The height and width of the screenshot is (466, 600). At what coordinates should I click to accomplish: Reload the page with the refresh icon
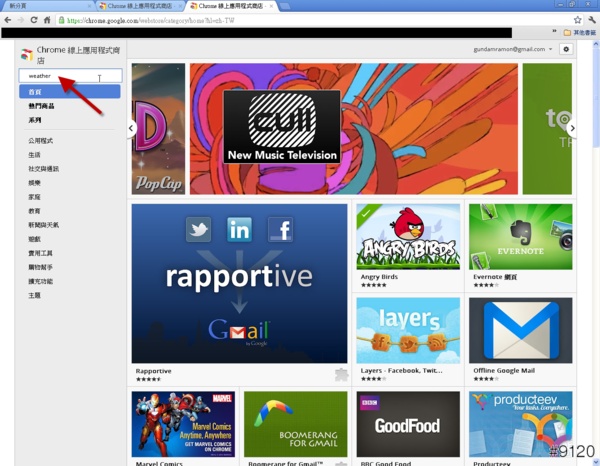click(x=33, y=19)
